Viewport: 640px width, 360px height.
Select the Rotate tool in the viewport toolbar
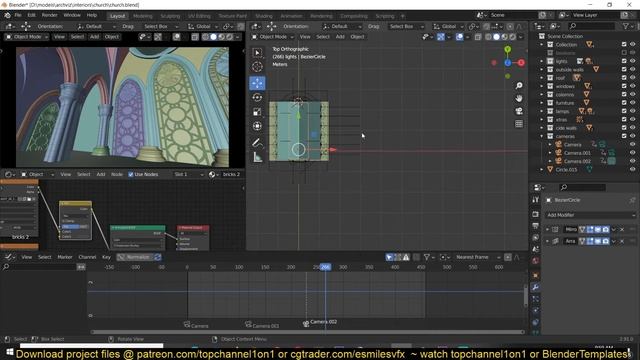pos(257,98)
